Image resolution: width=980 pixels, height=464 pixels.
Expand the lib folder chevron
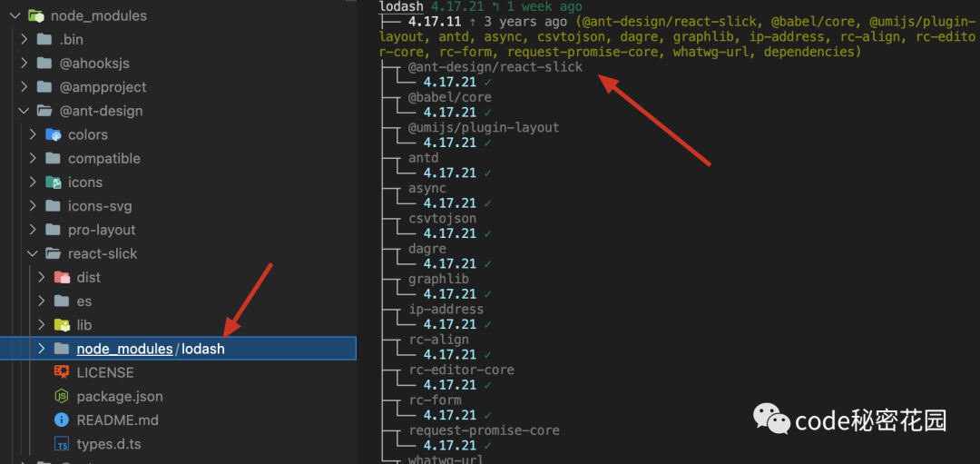click(x=42, y=324)
